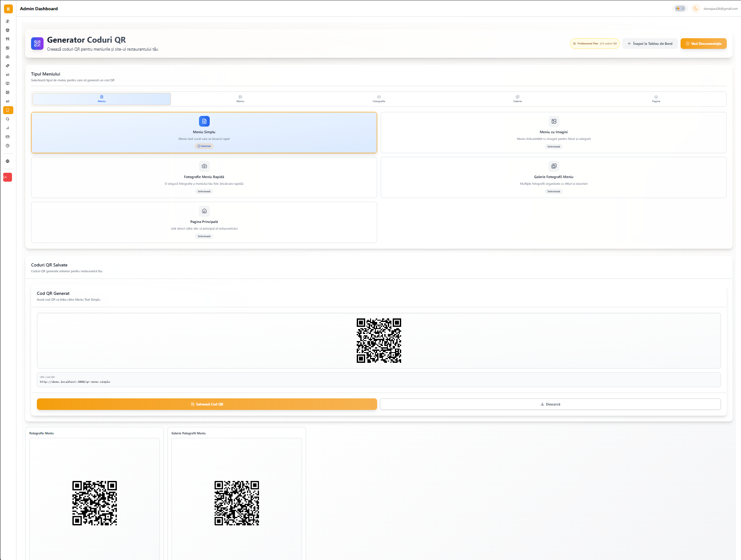The width and height of the screenshot is (741, 560).
Task: Open Vezi Documentația
Action: pos(703,44)
